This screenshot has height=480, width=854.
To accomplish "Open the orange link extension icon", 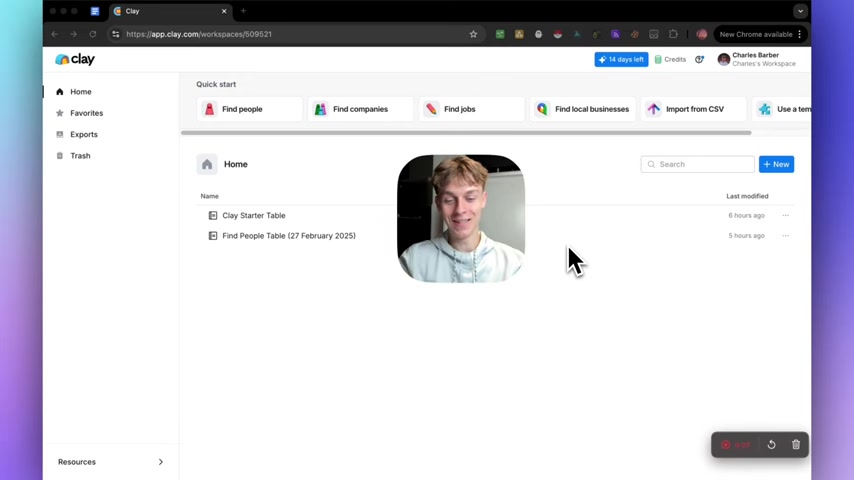I will click(635, 34).
